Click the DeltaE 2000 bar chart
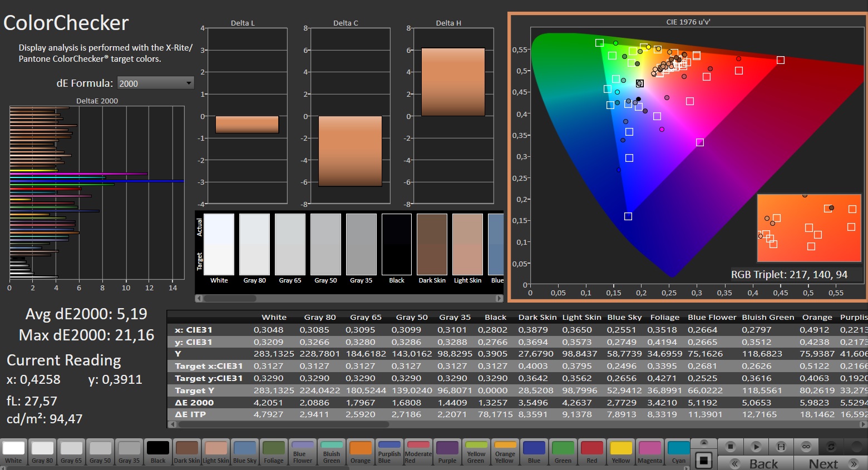The width and height of the screenshot is (868, 470). (97, 192)
